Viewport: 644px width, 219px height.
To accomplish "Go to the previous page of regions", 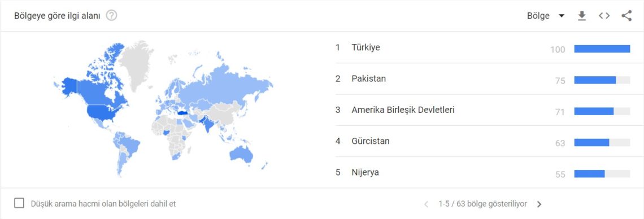I will pos(426,204).
